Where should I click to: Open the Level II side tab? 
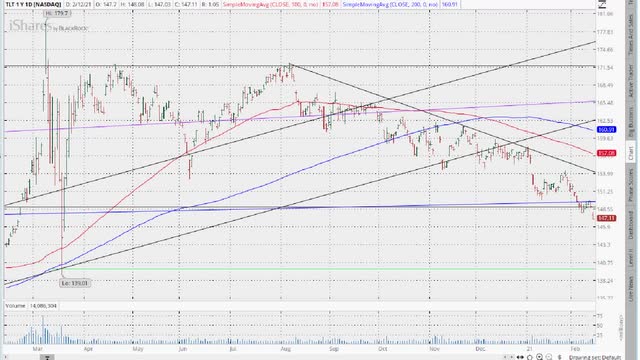(631, 257)
